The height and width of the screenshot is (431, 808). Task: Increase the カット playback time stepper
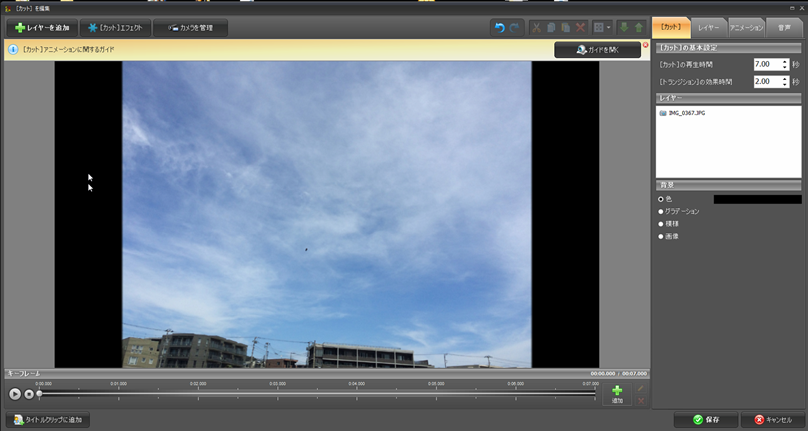click(785, 61)
